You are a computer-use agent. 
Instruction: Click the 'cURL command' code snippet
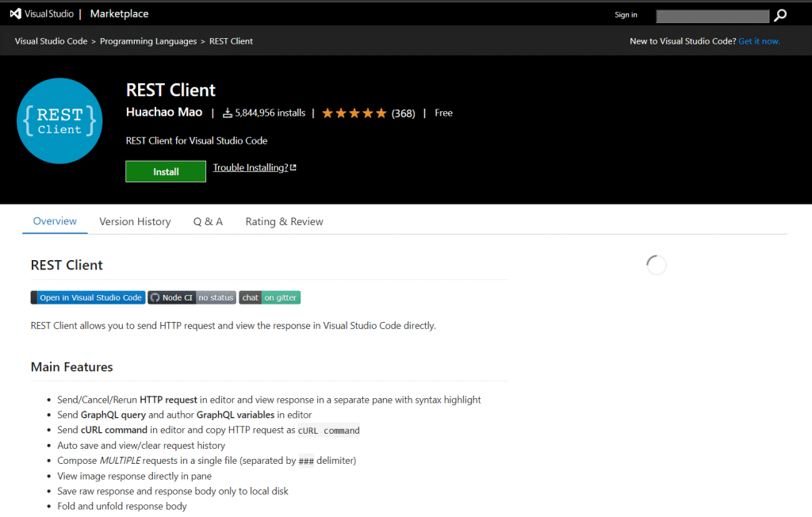(x=329, y=431)
